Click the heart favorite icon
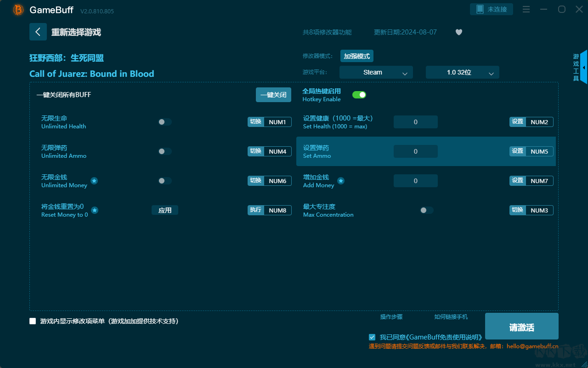 coord(458,32)
